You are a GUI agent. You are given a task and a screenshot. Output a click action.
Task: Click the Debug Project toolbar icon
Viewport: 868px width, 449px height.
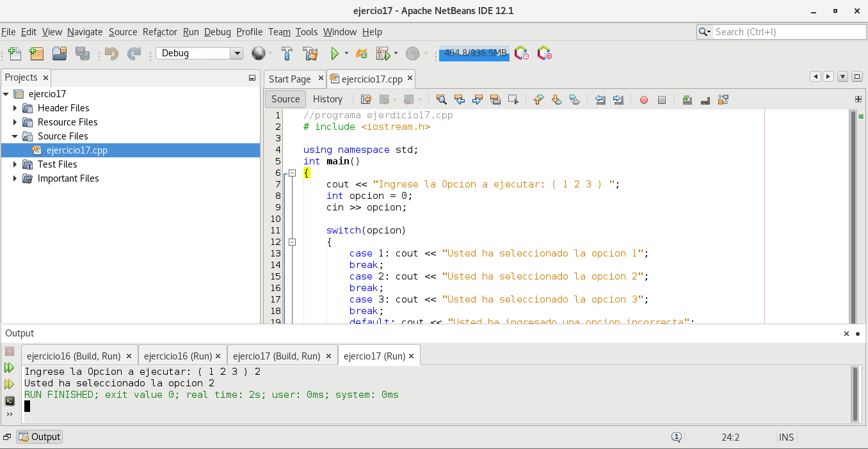click(383, 54)
